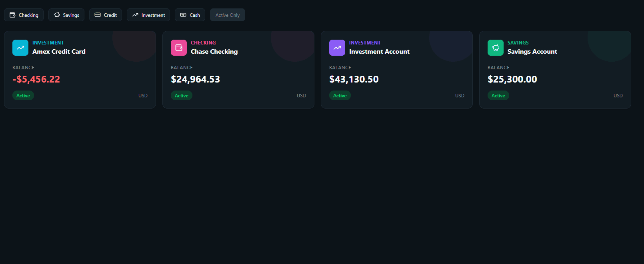Click the wallet icon on the Checking filter
This screenshot has width=644, height=264.
click(x=12, y=15)
